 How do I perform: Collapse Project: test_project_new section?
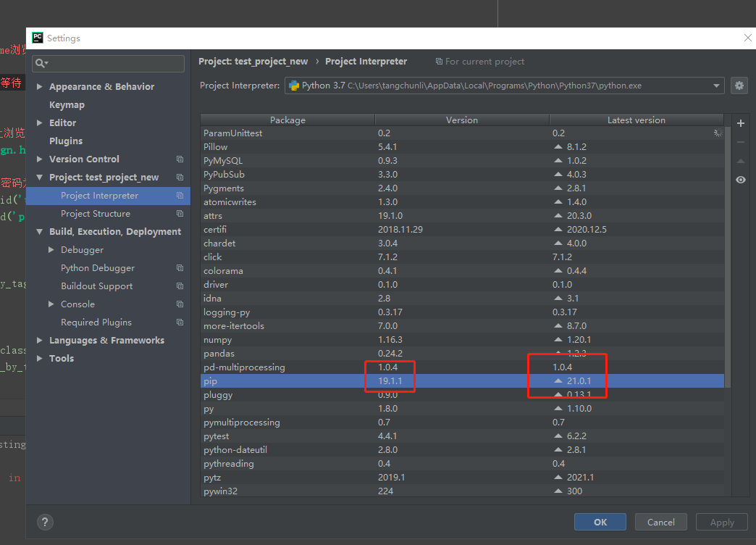40,177
